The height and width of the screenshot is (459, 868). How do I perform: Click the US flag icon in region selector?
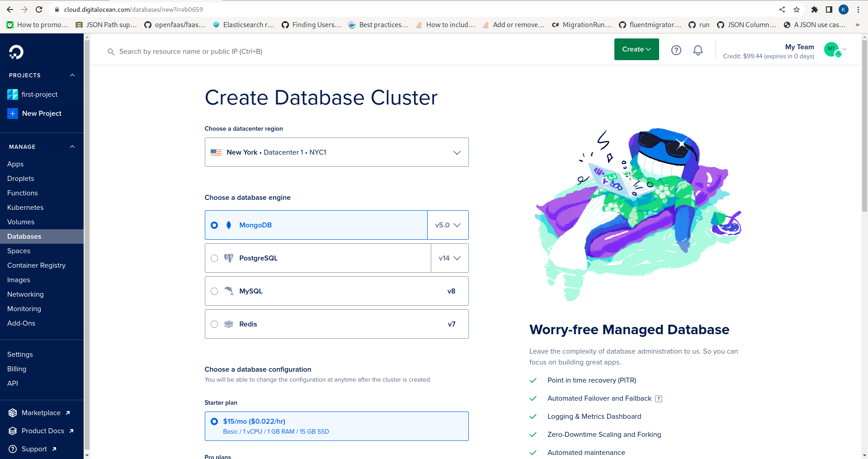pos(216,152)
